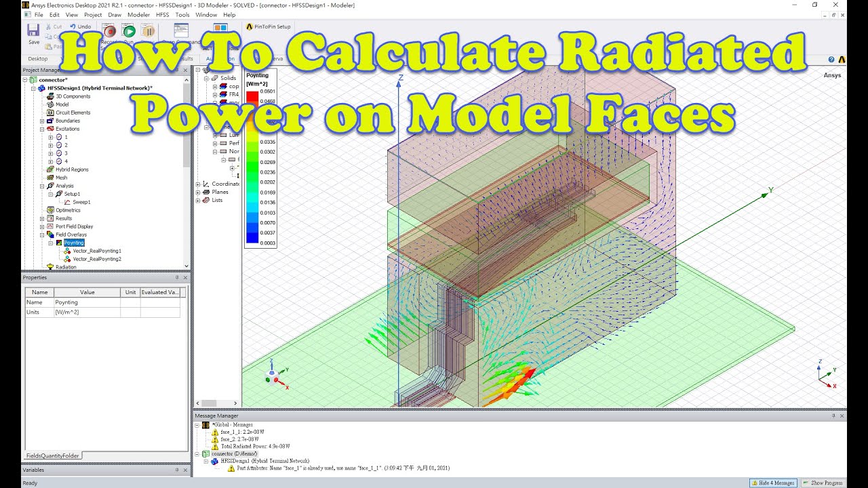This screenshot has height=488, width=868.
Task: Expand Planes in the modeler tree
Action: [198, 192]
